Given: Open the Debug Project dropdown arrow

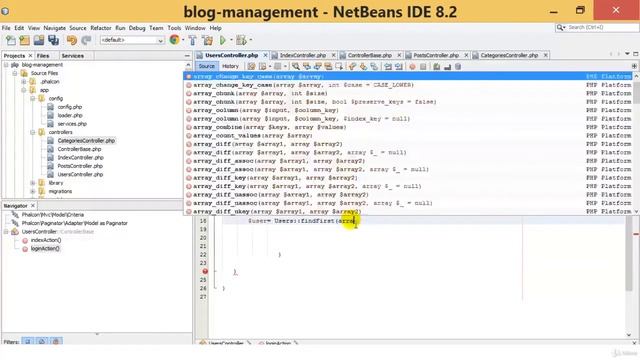Looking at the screenshot, I should tap(250, 40).
